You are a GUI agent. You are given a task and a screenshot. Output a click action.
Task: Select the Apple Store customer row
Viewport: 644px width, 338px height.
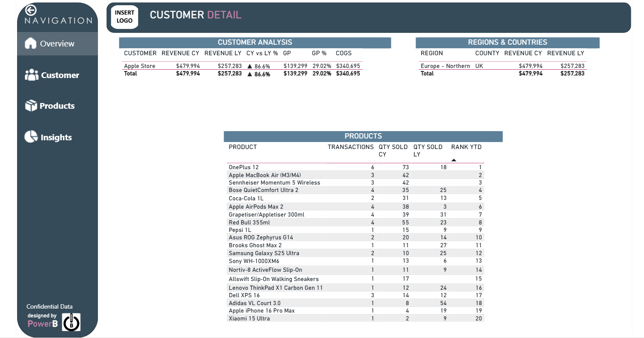point(242,66)
